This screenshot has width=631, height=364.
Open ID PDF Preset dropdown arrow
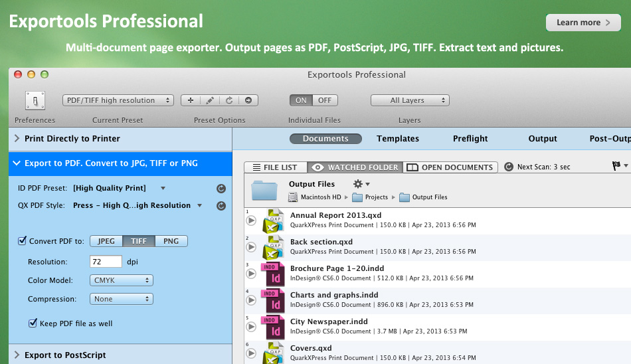coord(163,188)
